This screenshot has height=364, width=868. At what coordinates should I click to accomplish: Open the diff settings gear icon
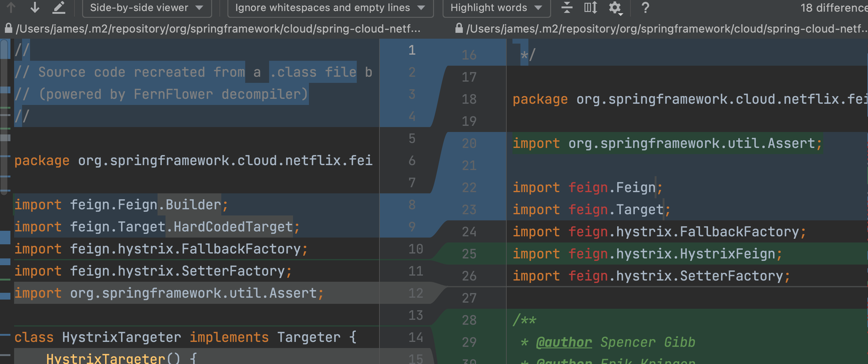click(614, 7)
